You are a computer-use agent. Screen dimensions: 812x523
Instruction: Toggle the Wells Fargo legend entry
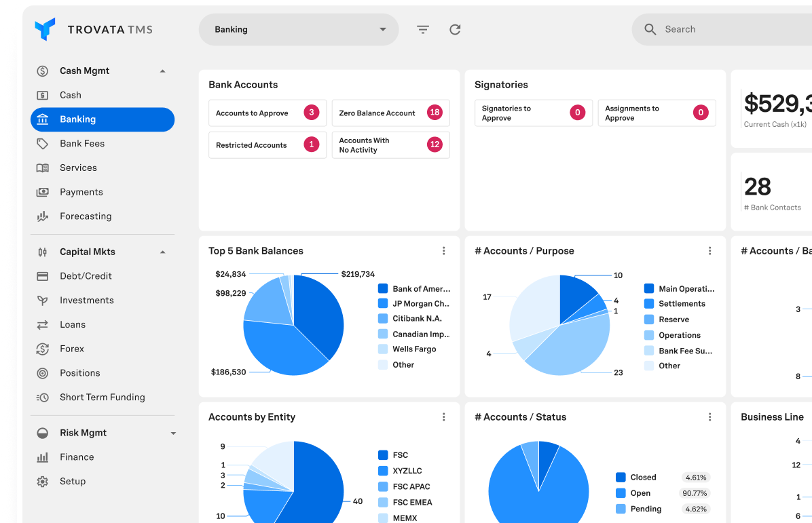tap(414, 349)
